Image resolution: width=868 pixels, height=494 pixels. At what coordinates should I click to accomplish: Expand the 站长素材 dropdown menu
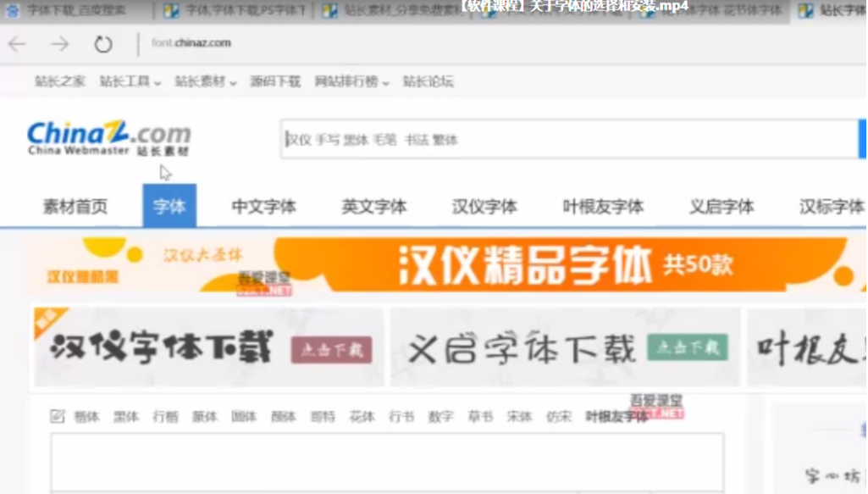[206, 81]
